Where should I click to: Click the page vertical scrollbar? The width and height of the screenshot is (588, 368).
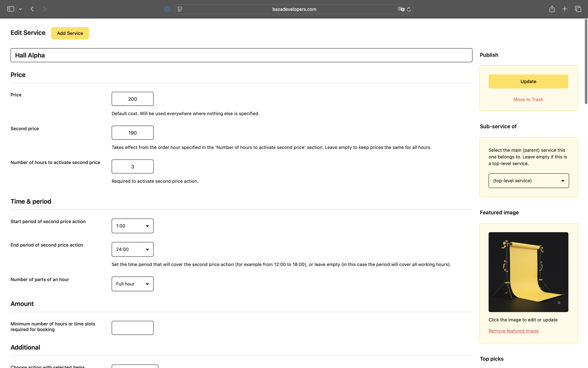click(x=586, y=62)
